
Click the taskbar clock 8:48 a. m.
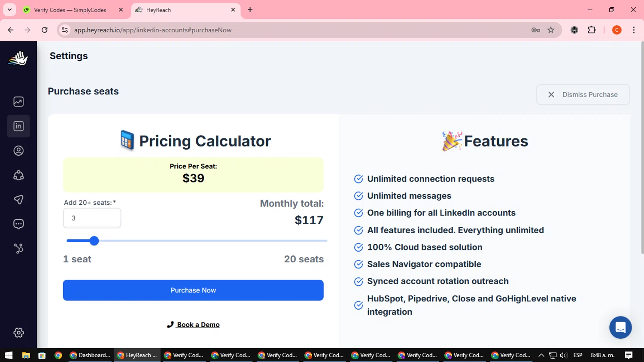coord(603,355)
